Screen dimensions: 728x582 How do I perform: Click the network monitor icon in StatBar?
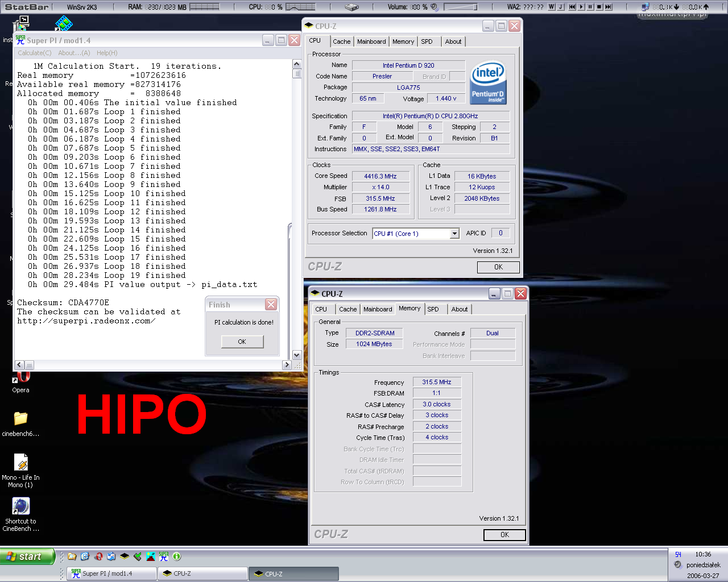click(x=645, y=7)
